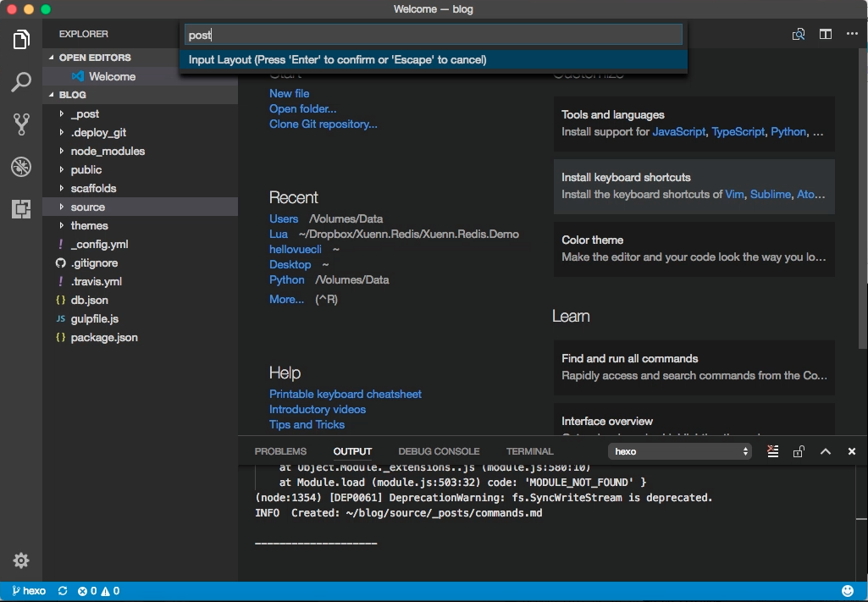
Task: Clear the output panel
Action: 773,451
